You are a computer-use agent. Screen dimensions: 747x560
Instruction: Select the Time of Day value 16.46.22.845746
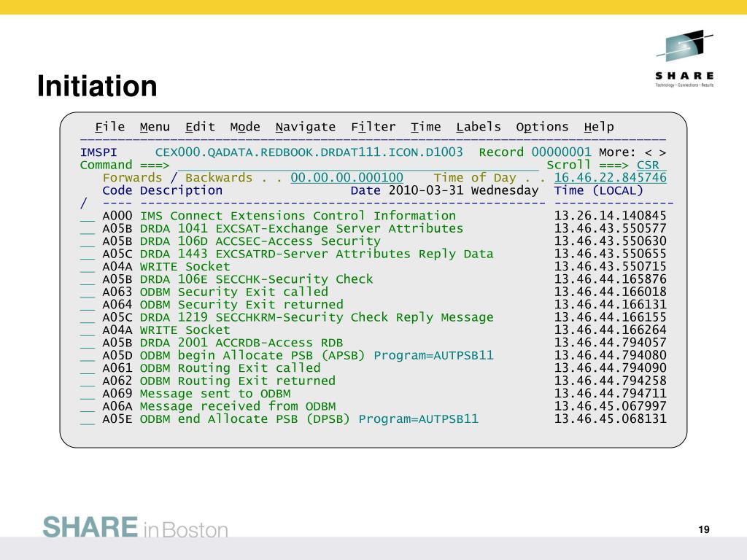click(x=611, y=178)
